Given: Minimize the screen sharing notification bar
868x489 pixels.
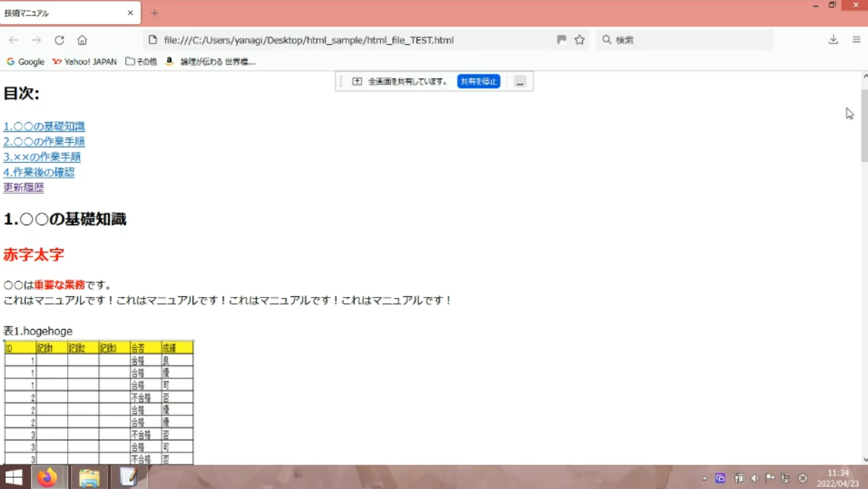Looking at the screenshot, I should (520, 82).
